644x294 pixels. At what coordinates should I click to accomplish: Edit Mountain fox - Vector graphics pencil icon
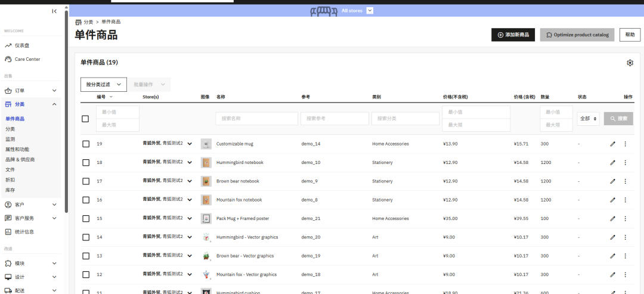[x=612, y=274]
